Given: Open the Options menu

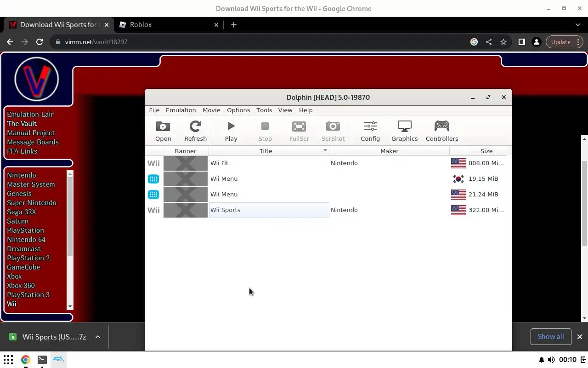Looking at the screenshot, I should [x=238, y=110].
